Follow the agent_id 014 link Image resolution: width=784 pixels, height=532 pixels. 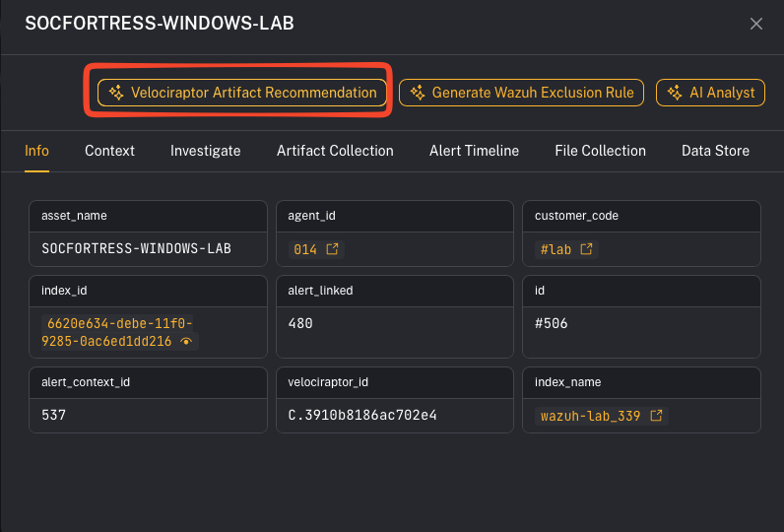pos(316,249)
